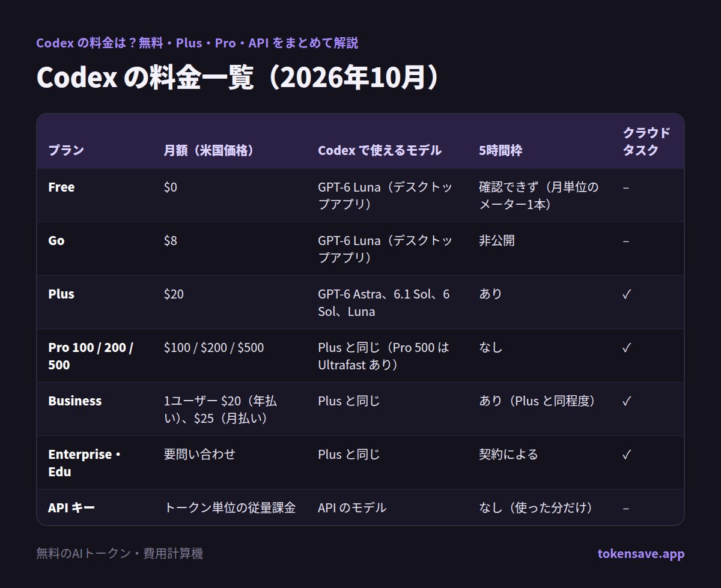Select the Go plan name cell
The image size is (721, 588).
(56, 241)
